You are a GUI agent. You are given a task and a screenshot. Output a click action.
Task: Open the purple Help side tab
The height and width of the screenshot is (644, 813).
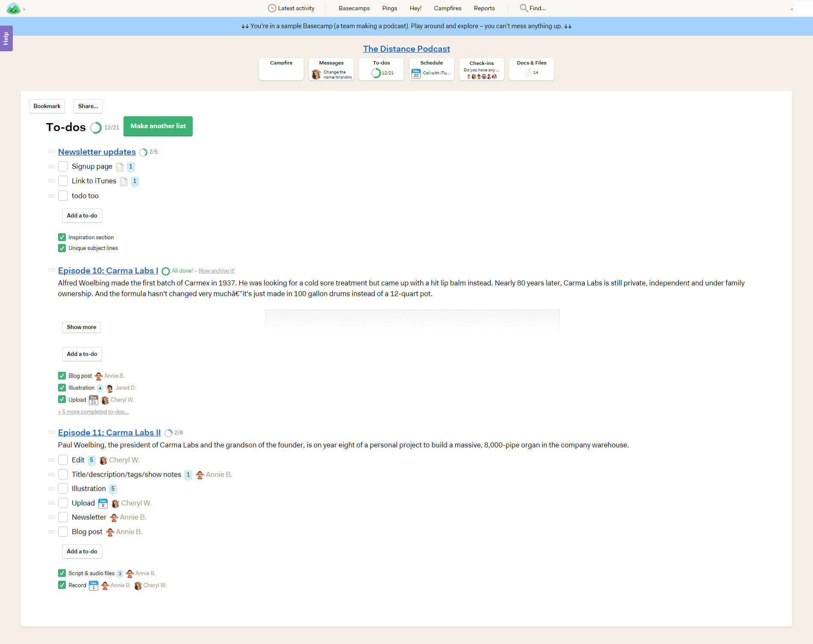(x=6, y=38)
